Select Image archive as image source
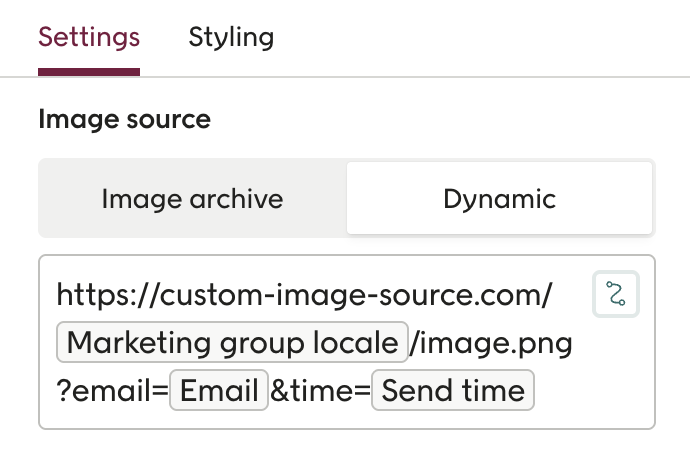The height and width of the screenshot is (476, 690). (x=192, y=199)
